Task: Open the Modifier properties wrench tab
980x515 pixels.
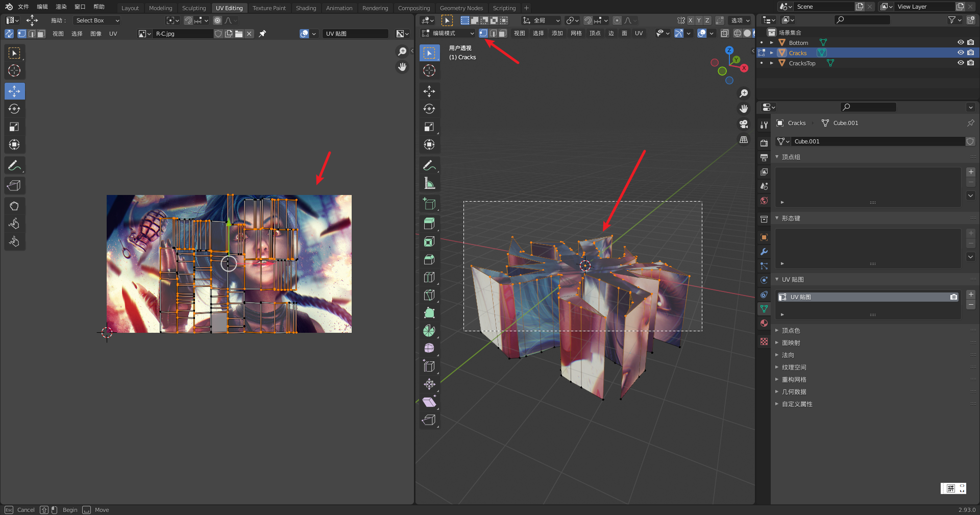Action: pyautogui.click(x=764, y=252)
